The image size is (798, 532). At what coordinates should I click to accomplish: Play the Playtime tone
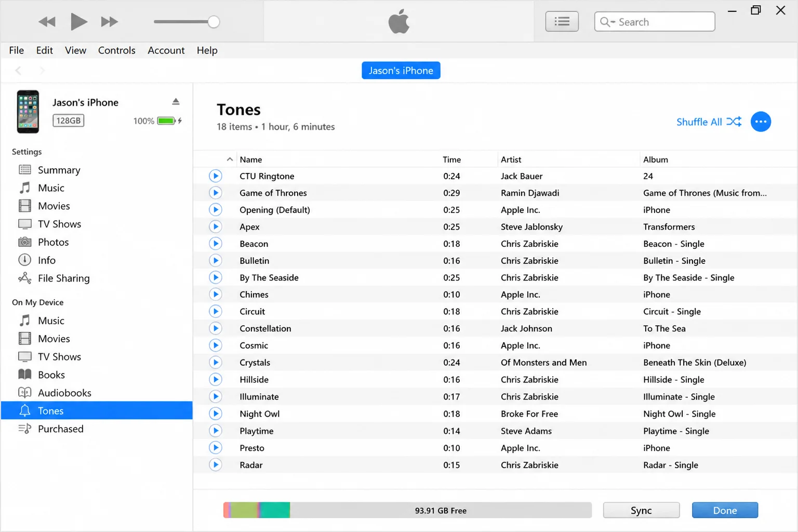click(216, 431)
